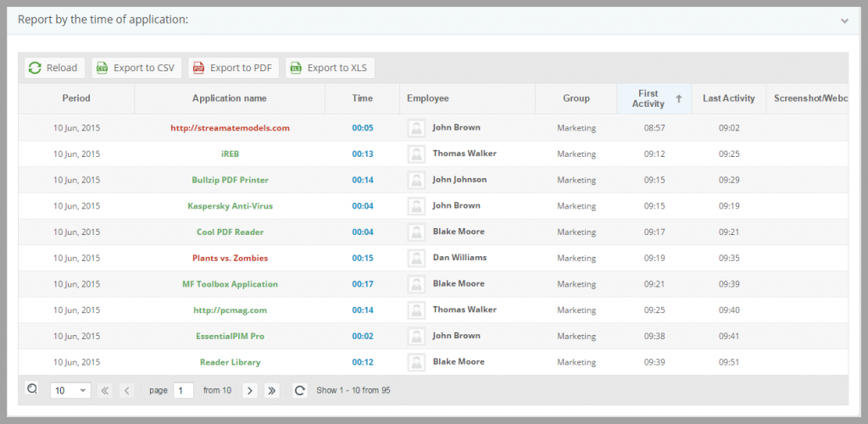Image resolution: width=868 pixels, height=424 pixels.
Task: Click First Activity 08:57 cell
Action: pos(654,128)
